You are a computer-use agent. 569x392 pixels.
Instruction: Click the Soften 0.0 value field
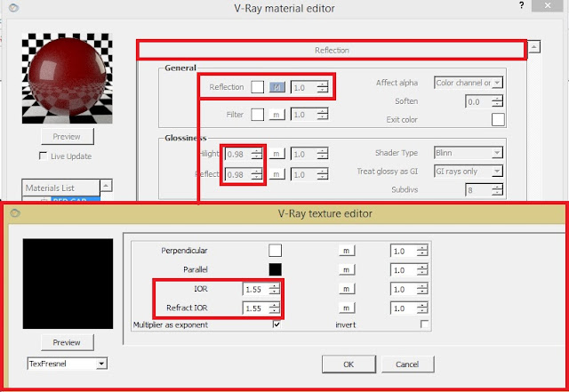click(478, 102)
